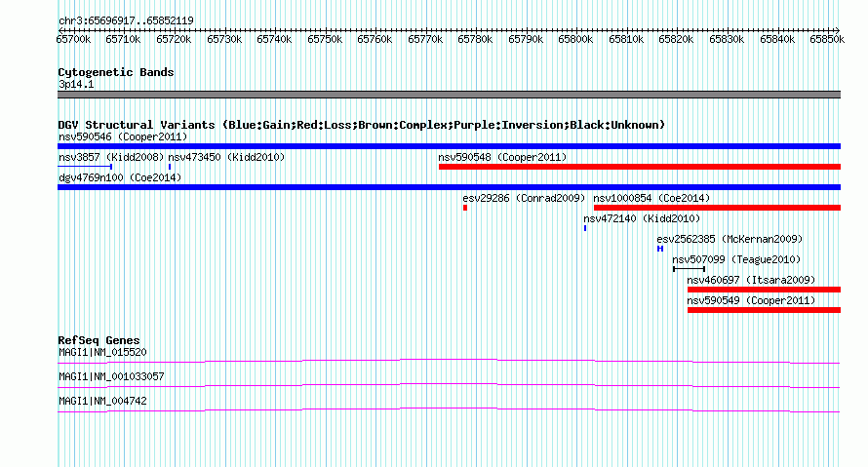Select the nsv590548 (Cooper2011) red loss bar
The image size is (868, 467).
point(640,167)
